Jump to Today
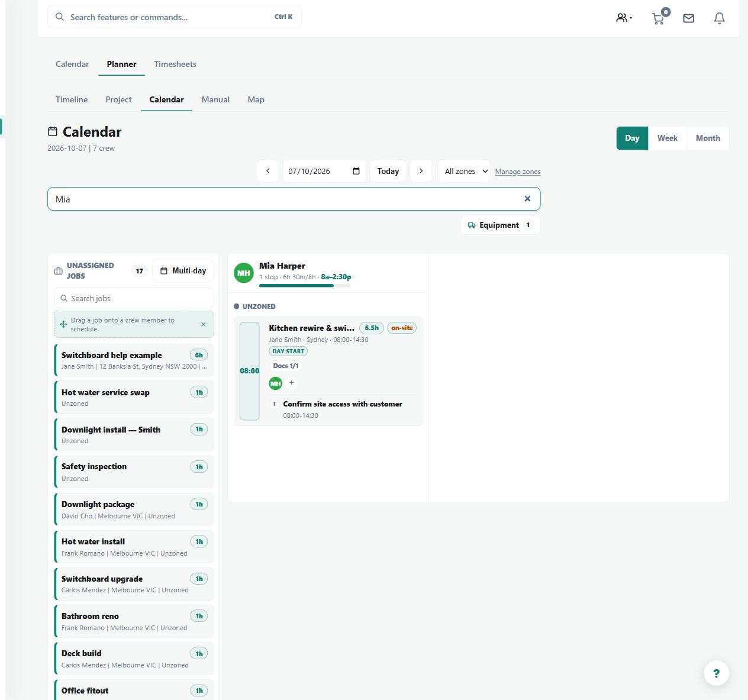This screenshot has width=748, height=700. coord(388,171)
